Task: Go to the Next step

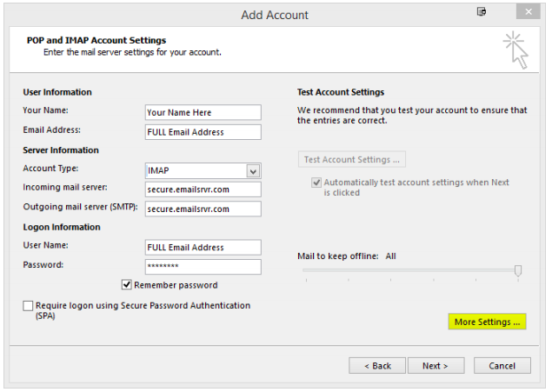Action: click(436, 366)
